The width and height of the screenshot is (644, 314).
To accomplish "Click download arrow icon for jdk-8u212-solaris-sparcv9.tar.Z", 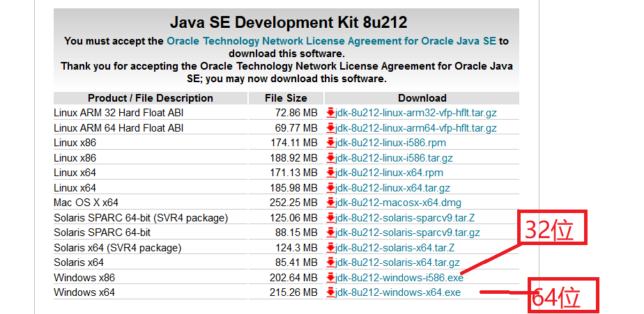I will (330, 218).
